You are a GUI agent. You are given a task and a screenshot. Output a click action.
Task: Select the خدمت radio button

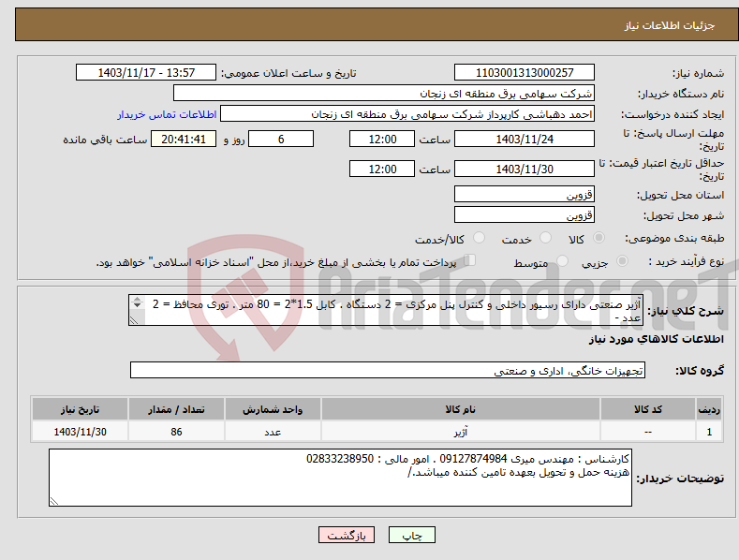click(545, 238)
